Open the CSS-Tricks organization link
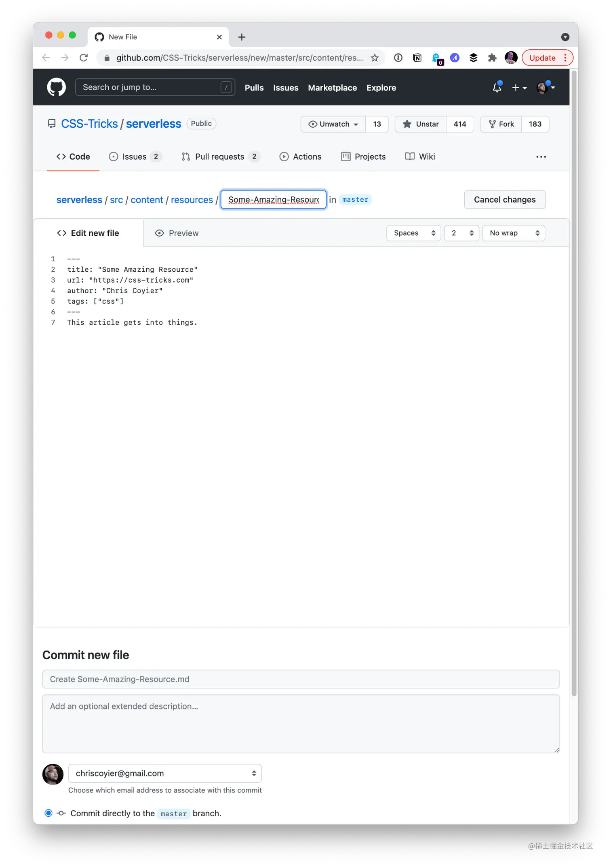 pos(89,124)
